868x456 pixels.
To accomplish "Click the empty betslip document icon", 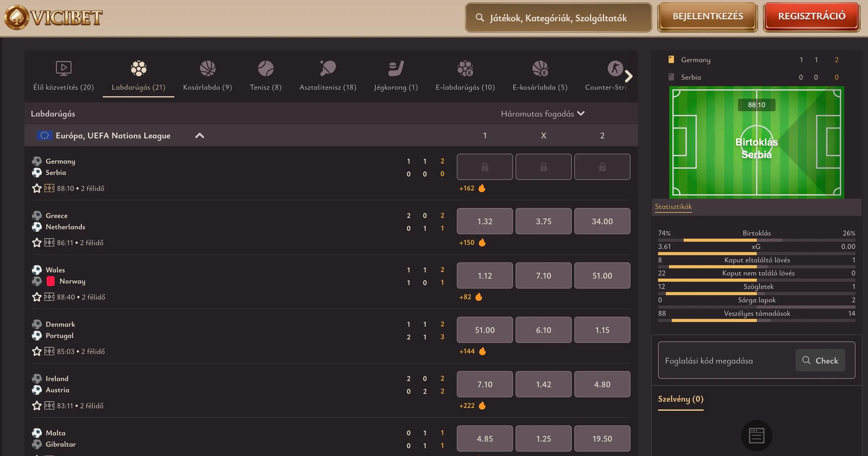I will coord(756,435).
